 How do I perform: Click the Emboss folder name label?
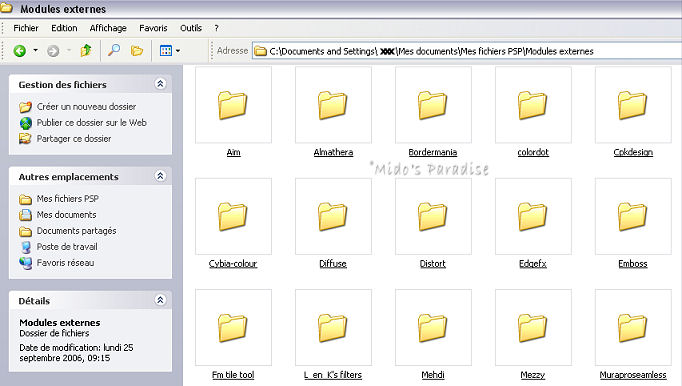[633, 264]
